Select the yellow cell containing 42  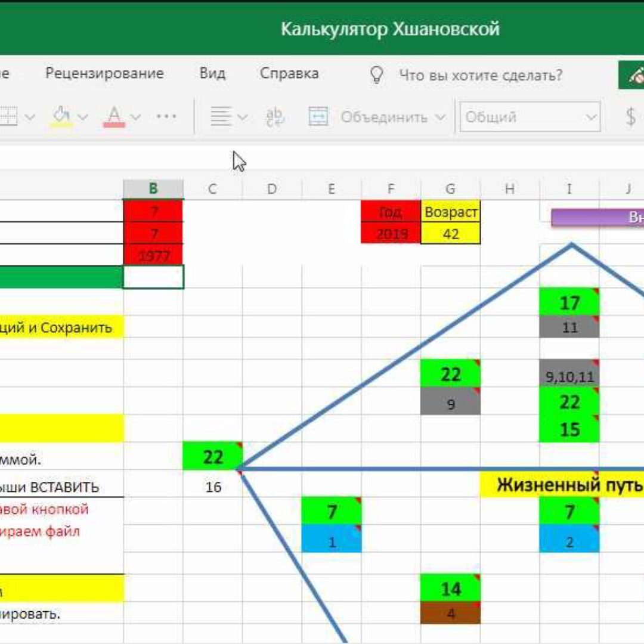pos(450,234)
